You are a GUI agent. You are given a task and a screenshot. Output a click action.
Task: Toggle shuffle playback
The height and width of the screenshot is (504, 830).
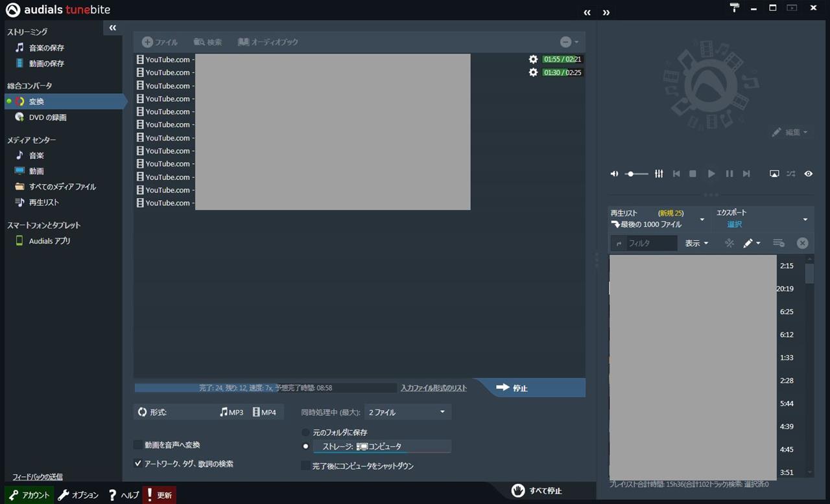pos(791,174)
